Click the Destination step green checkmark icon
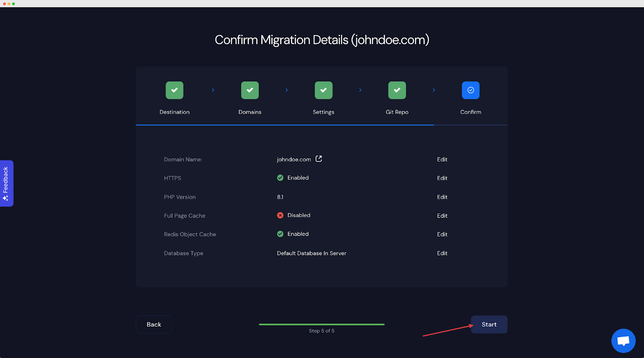Viewport: 644px width, 358px height. coord(174,90)
